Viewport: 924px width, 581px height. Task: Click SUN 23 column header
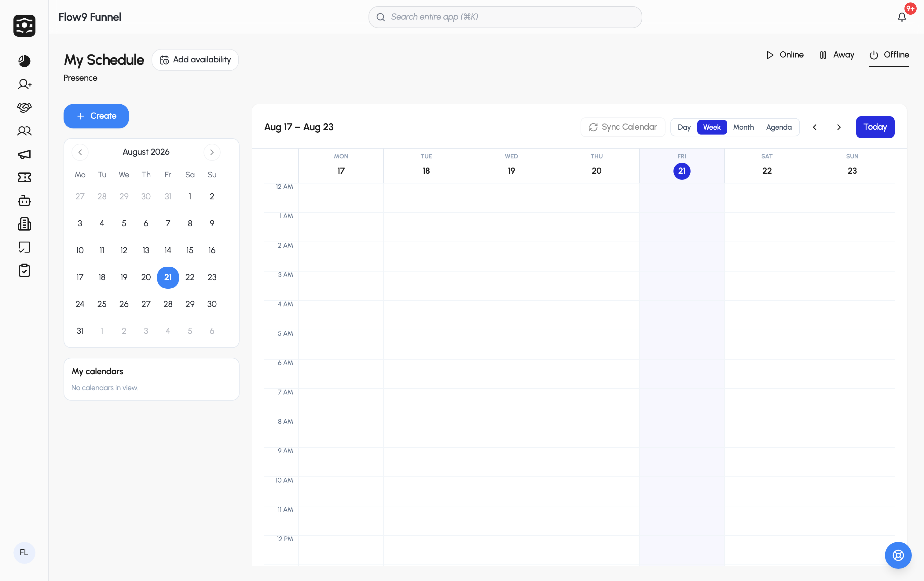(x=852, y=165)
